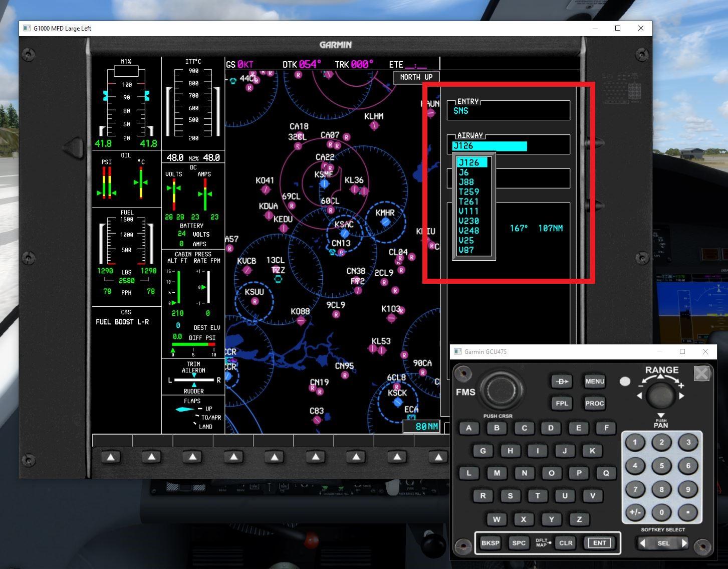Select V230 in the airway list
The image size is (728, 569).
click(x=469, y=221)
